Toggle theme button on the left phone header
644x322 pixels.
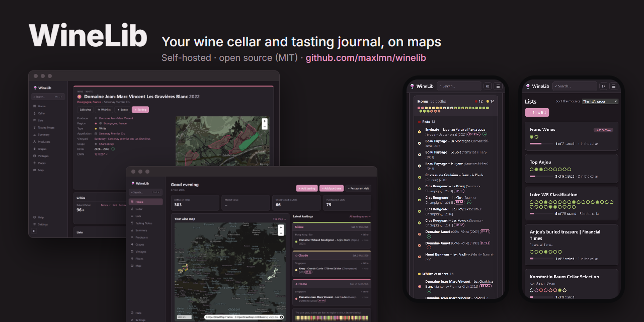487,86
